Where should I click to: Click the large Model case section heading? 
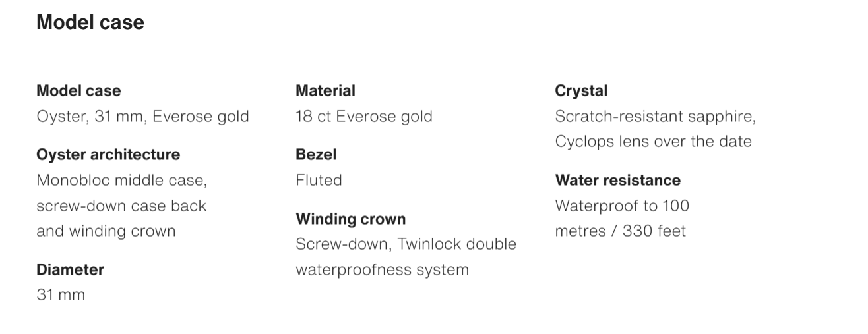pos(90,22)
